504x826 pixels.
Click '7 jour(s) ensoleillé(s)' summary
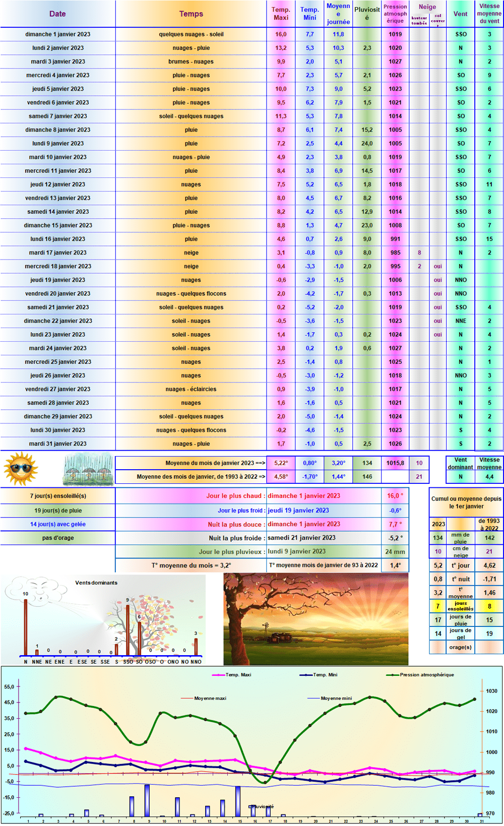pyautogui.click(x=57, y=496)
